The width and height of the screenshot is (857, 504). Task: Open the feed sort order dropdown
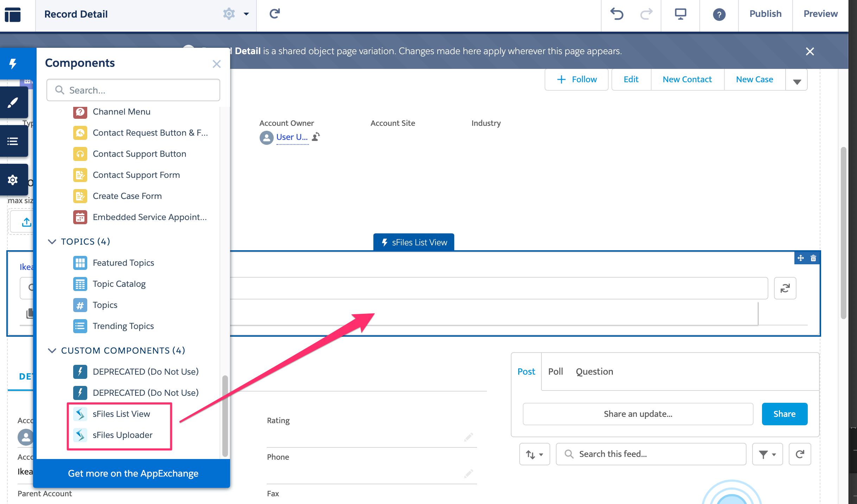[x=534, y=454]
